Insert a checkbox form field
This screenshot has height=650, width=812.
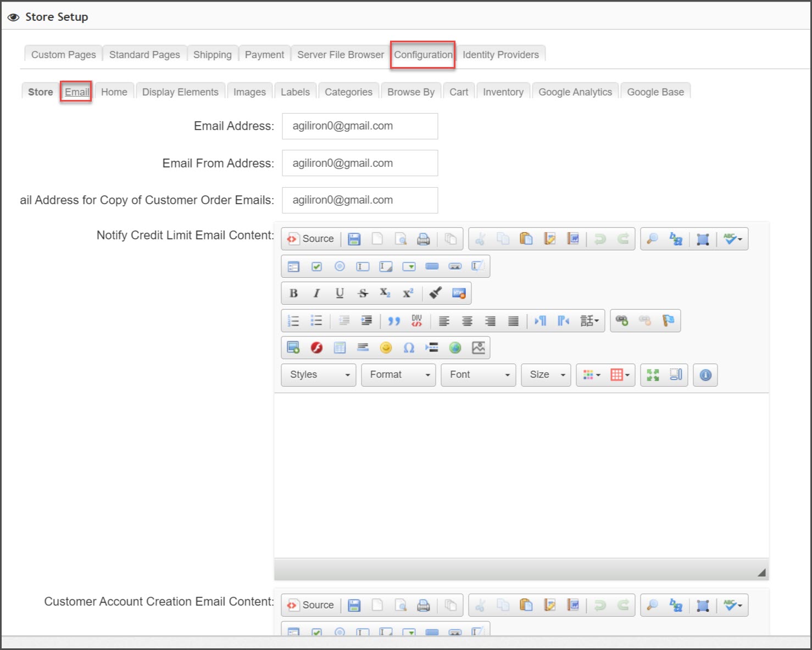tap(316, 266)
